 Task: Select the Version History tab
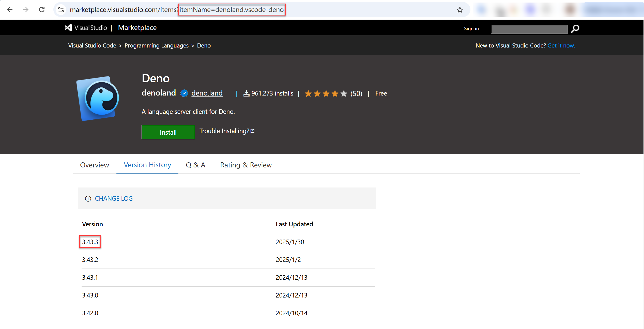[147, 165]
